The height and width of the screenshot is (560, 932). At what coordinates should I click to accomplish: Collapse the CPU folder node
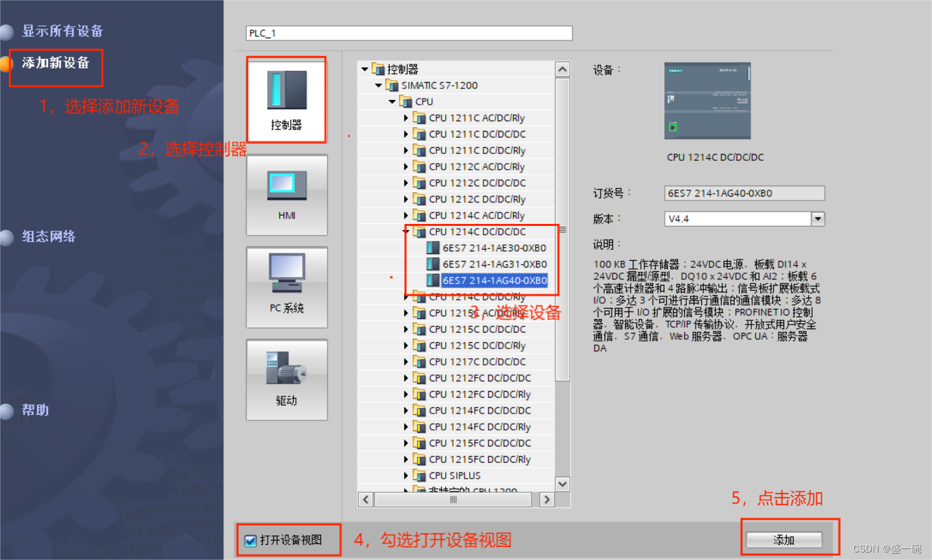pyautogui.click(x=392, y=102)
